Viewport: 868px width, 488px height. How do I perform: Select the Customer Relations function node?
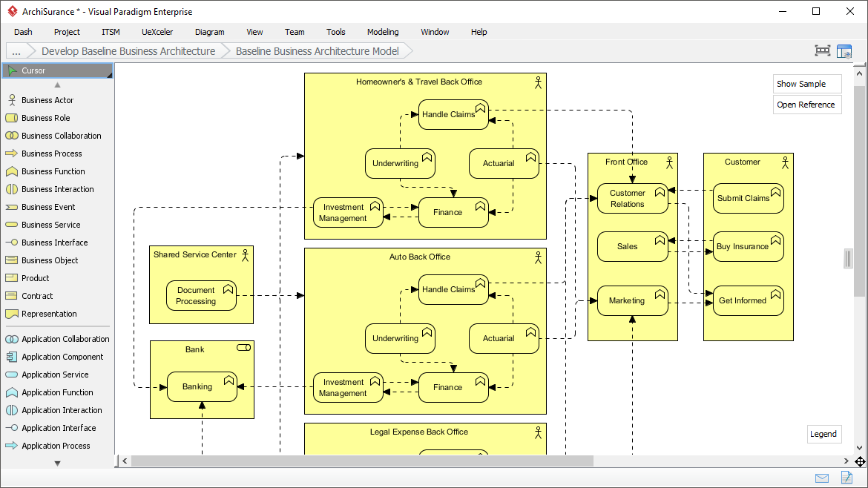tap(633, 199)
